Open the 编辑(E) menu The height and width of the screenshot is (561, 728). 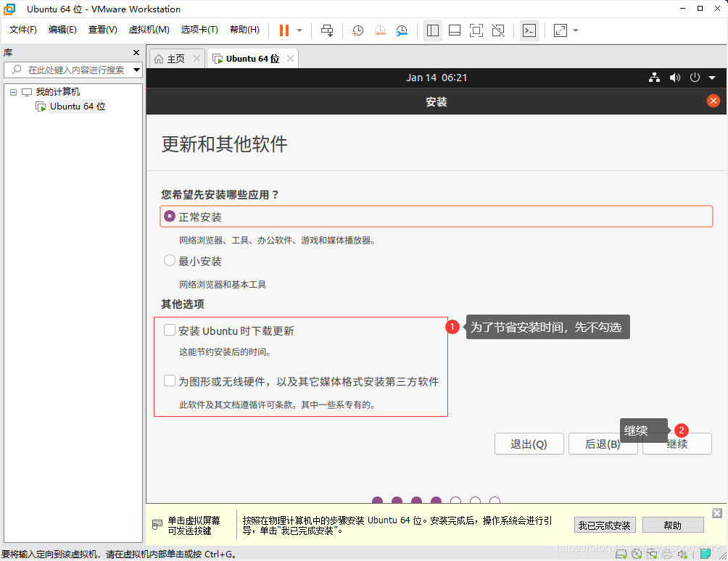(x=62, y=30)
